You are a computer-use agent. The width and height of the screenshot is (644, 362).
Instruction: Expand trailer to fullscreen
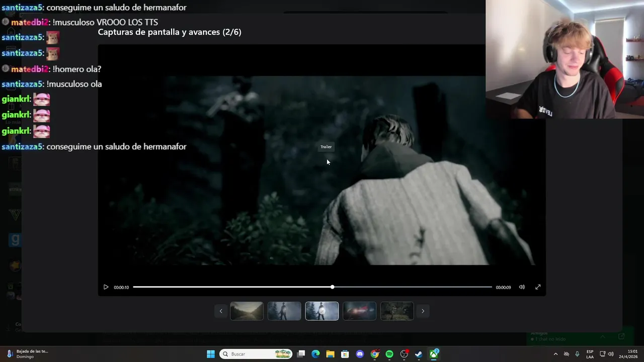[538, 287]
